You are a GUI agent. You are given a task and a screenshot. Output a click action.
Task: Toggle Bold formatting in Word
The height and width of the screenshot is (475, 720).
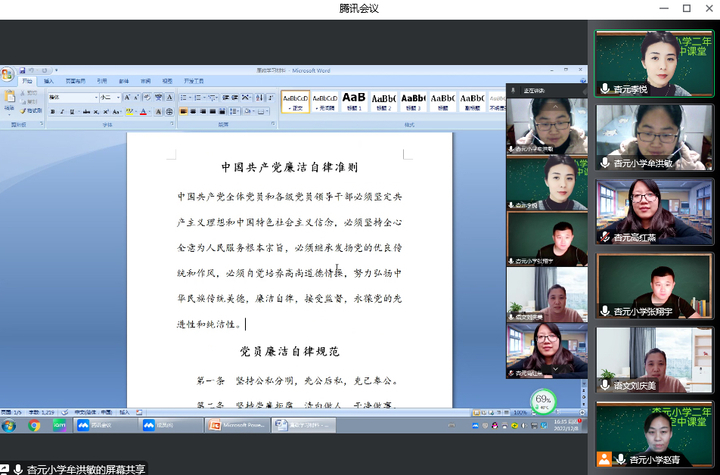[53, 112]
